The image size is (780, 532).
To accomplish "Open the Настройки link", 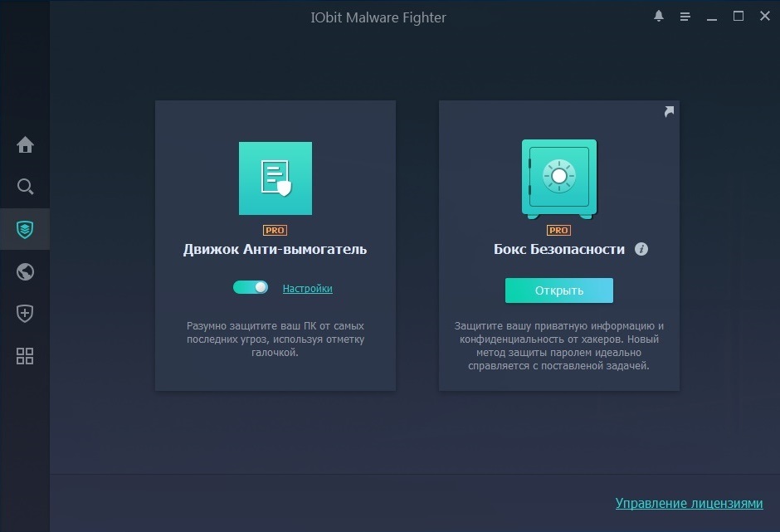I will 307,289.
